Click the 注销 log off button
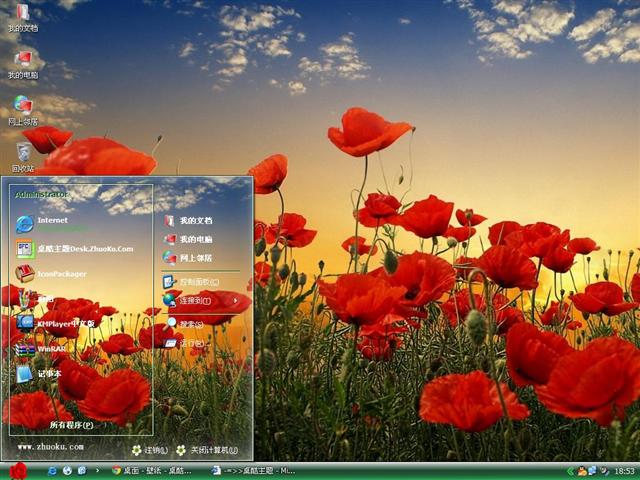 pos(150,450)
